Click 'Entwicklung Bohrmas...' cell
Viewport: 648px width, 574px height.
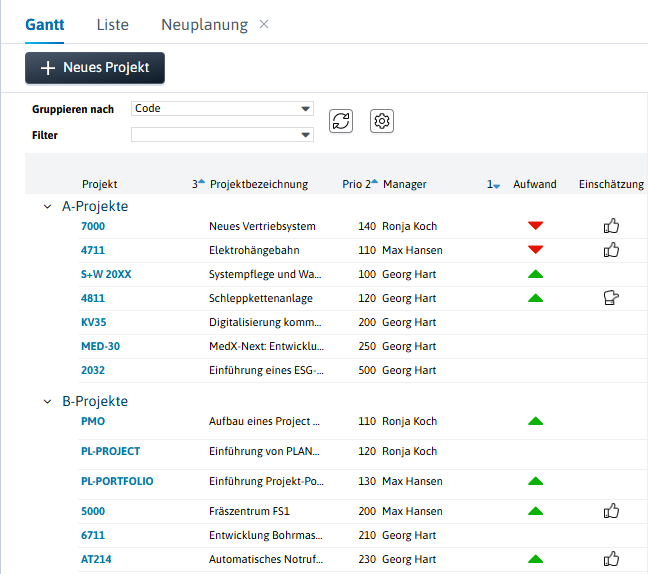coord(266,535)
